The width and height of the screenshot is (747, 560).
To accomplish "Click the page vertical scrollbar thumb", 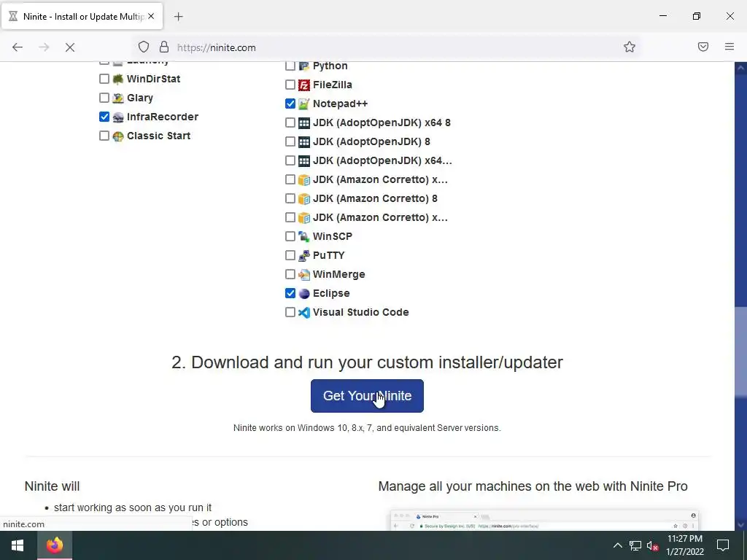I will [x=740, y=351].
